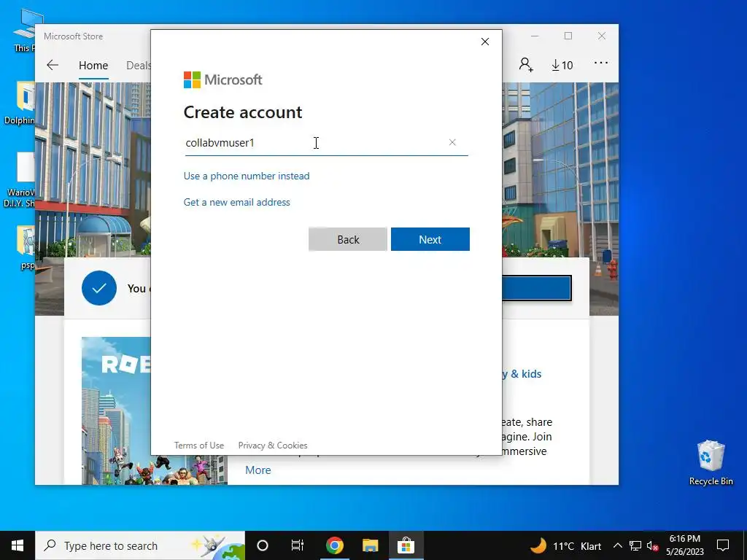Open the three-dots See more menu in Store

coord(601,63)
